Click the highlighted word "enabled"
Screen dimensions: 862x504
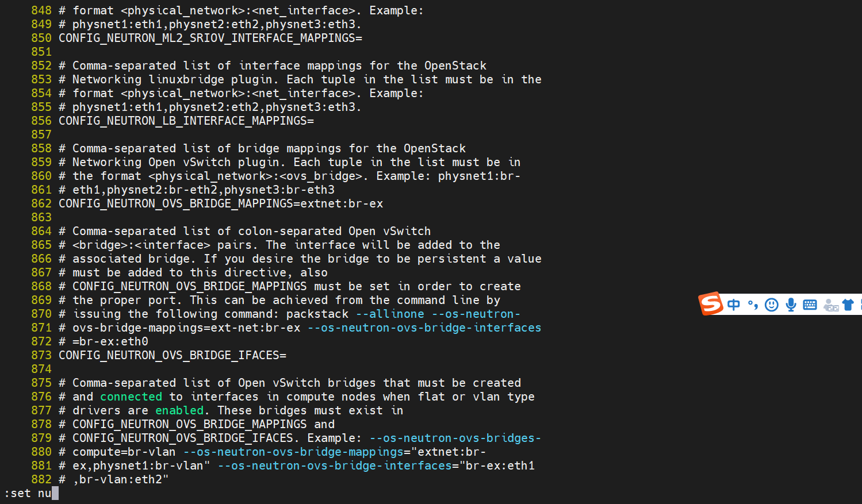[179, 410]
